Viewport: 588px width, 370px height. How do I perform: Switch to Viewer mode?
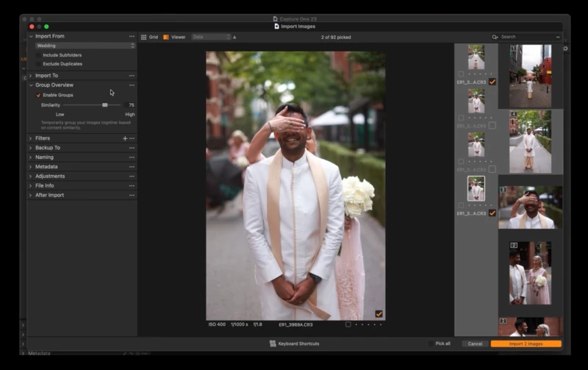pos(174,37)
